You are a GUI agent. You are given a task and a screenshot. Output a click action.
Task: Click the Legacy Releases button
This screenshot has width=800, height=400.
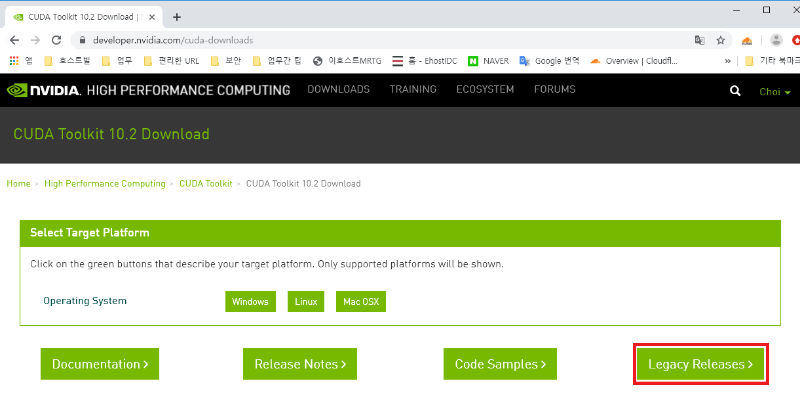click(700, 365)
